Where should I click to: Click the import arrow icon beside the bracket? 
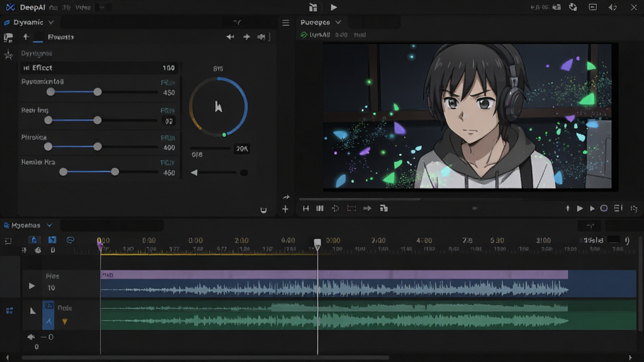click(261, 37)
